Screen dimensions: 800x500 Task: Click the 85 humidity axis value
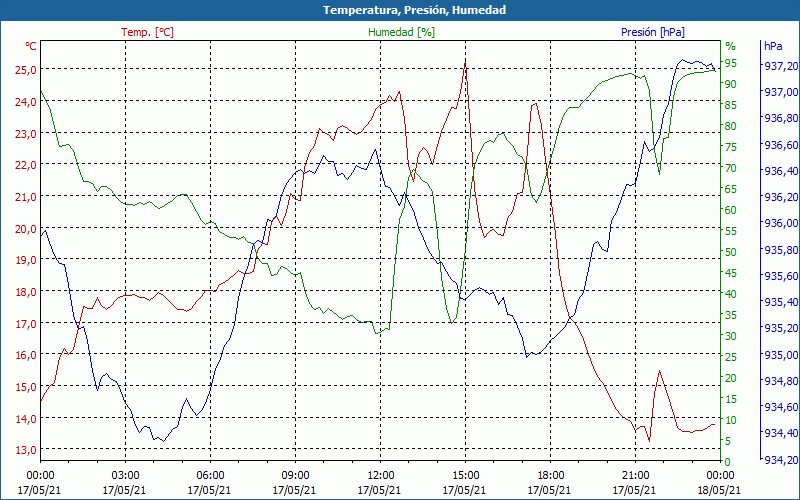(x=731, y=105)
